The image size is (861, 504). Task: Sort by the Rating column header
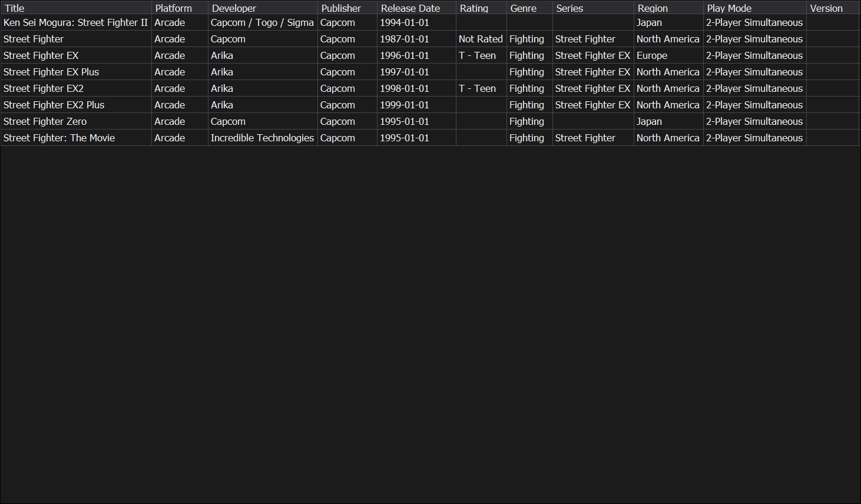pyautogui.click(x=481, y=8)
